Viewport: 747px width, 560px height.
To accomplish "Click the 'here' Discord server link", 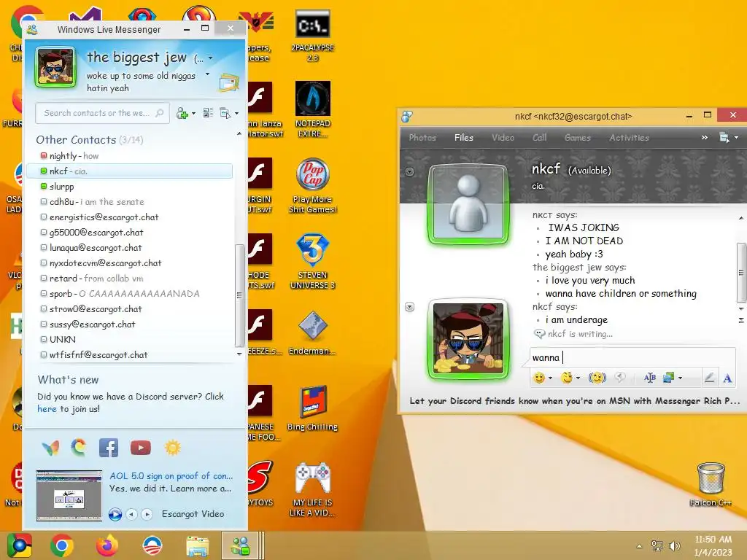I will click(47, 409).
